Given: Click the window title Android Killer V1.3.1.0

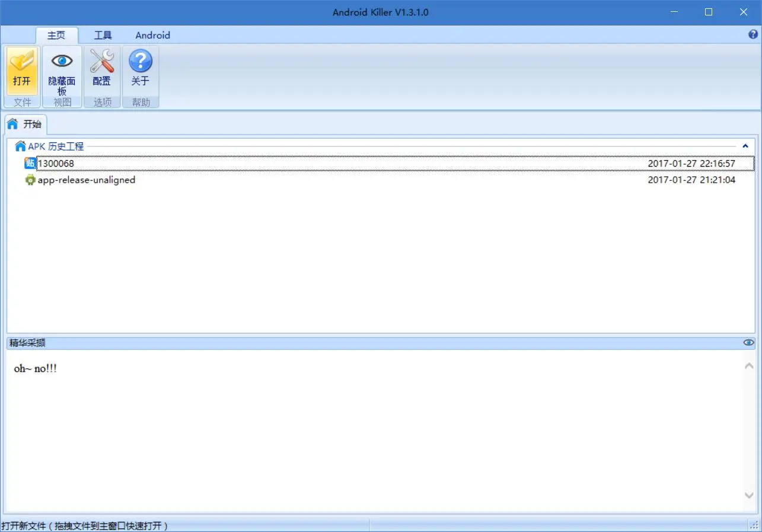Looking at the screenshot, I should (x=381, y=12).
